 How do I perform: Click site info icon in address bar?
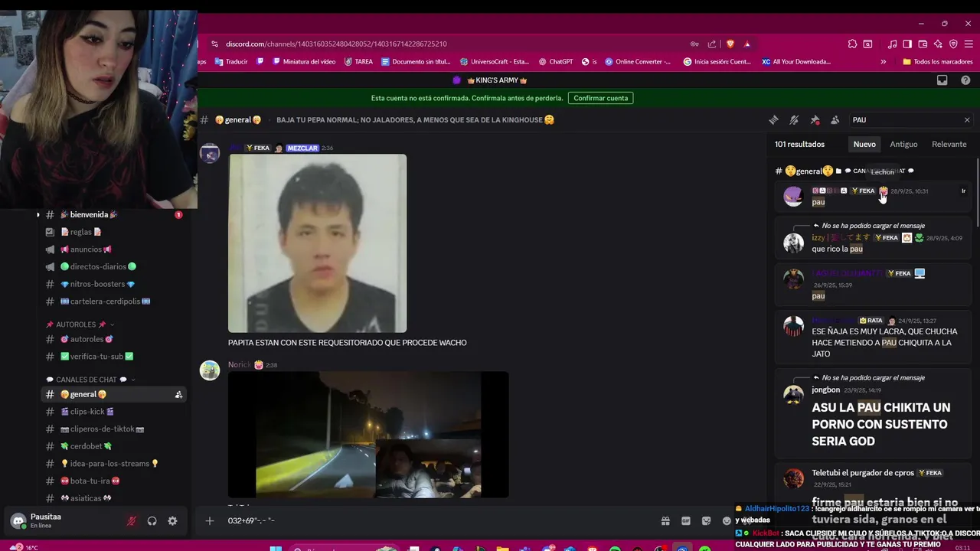215,44
